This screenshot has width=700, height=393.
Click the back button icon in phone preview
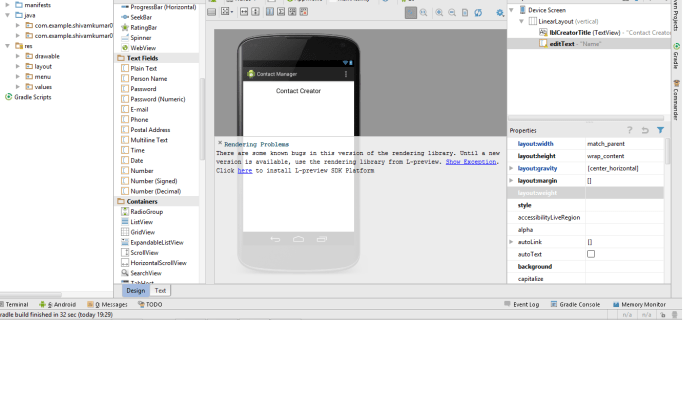275,239
